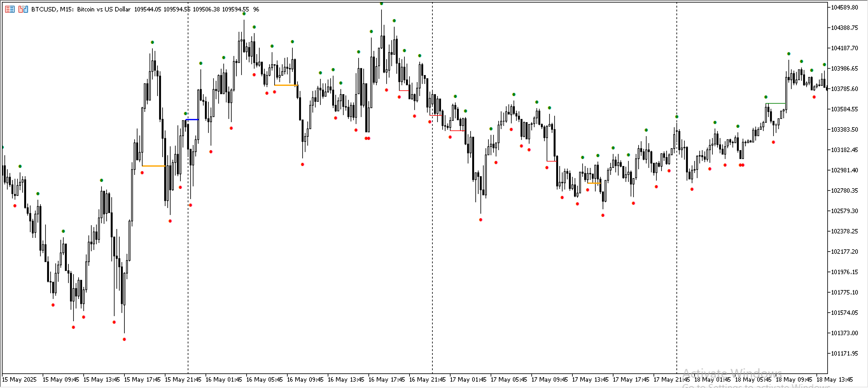Click price scale label 103785.60

844,89
